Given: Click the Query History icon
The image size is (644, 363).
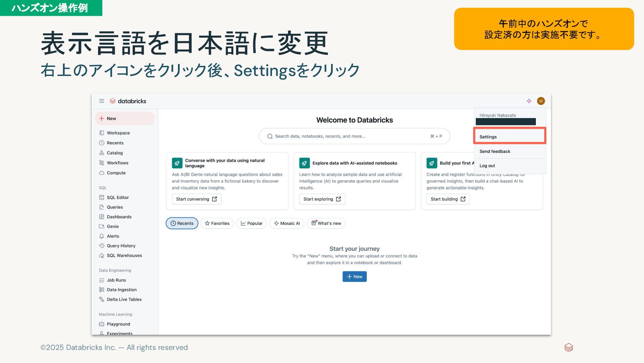Looking at the screenshot, I should [101, 246].
